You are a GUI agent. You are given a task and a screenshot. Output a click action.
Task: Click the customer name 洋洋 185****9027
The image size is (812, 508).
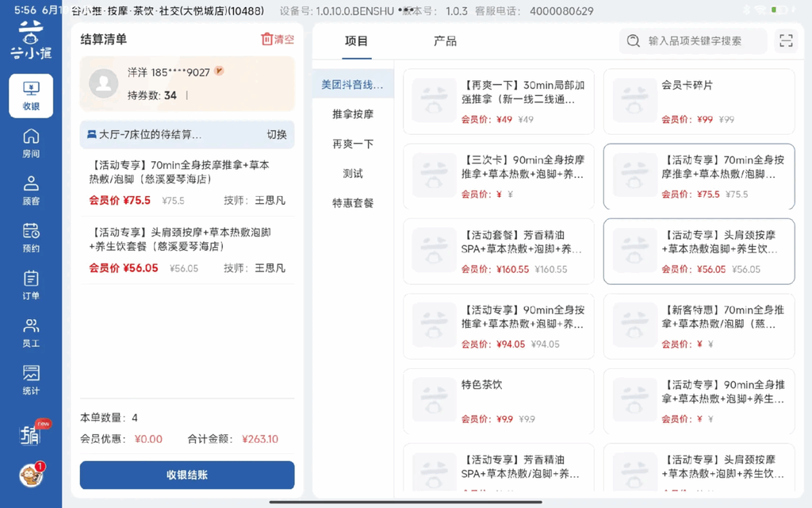169,72
